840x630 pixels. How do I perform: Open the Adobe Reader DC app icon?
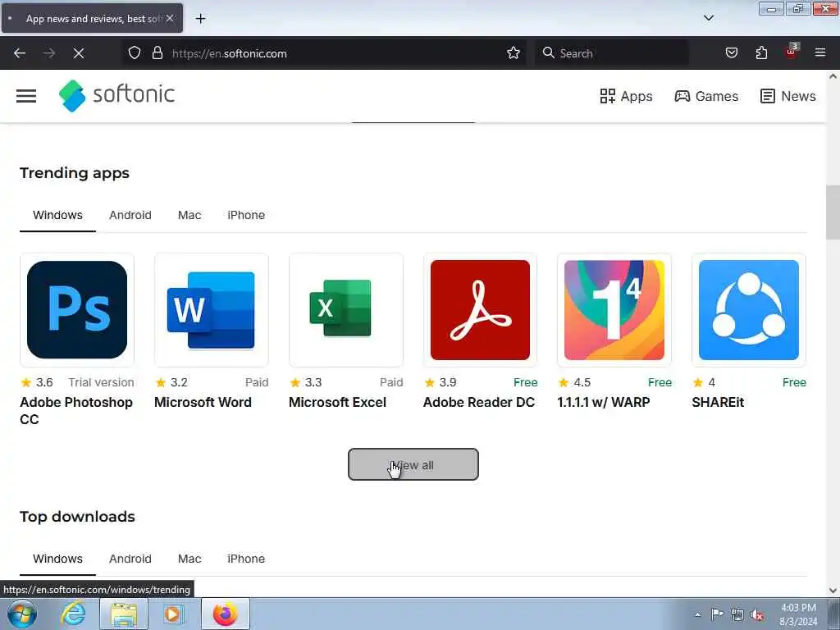coord(480,309)
